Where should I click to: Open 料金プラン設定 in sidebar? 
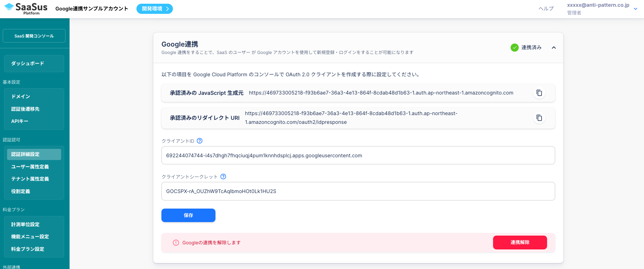pyautogui.click(x=28, y=249)
